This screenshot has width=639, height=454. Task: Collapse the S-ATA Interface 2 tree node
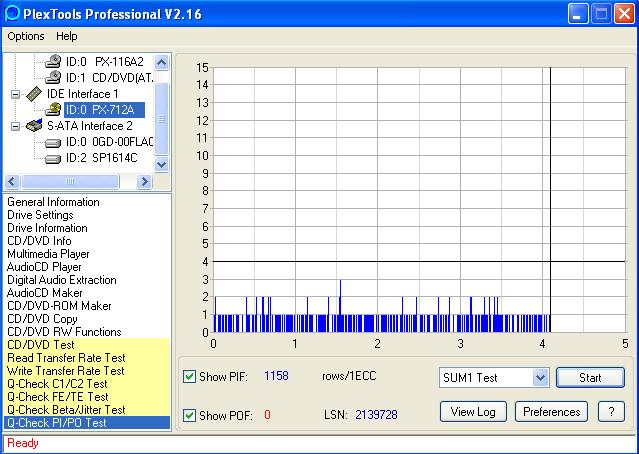click(x=15, y=126)
